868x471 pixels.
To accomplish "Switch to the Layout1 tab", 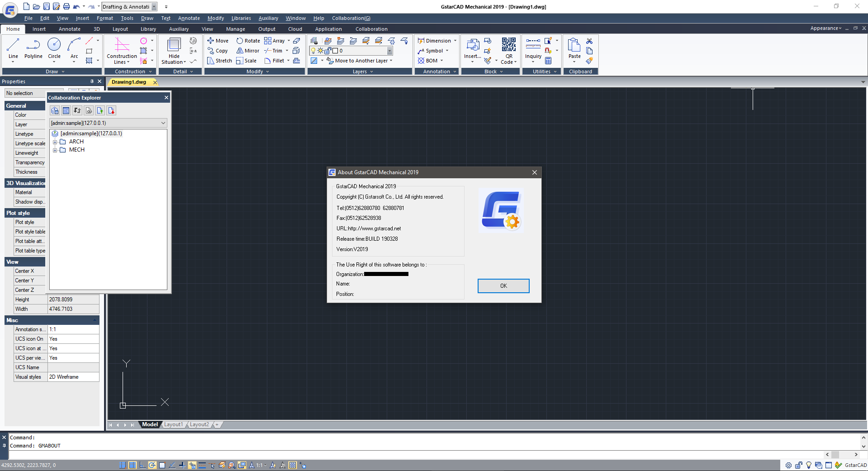I will pos(173,424).
